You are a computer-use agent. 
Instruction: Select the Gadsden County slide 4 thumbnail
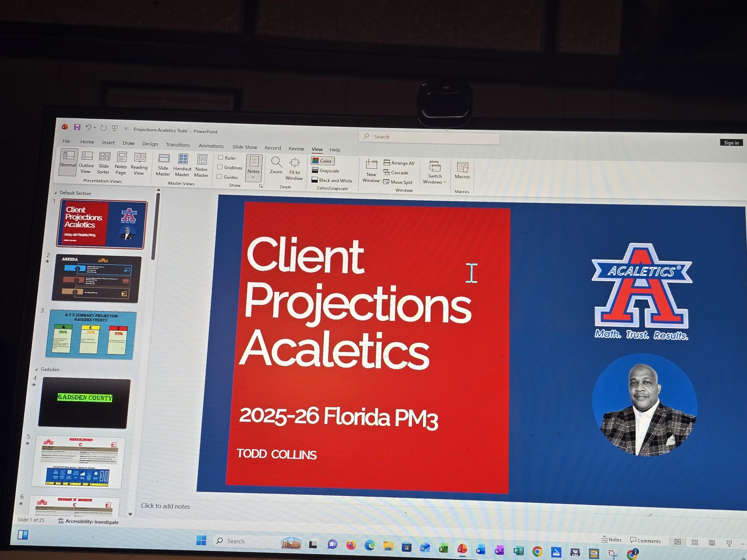(84, 403)
